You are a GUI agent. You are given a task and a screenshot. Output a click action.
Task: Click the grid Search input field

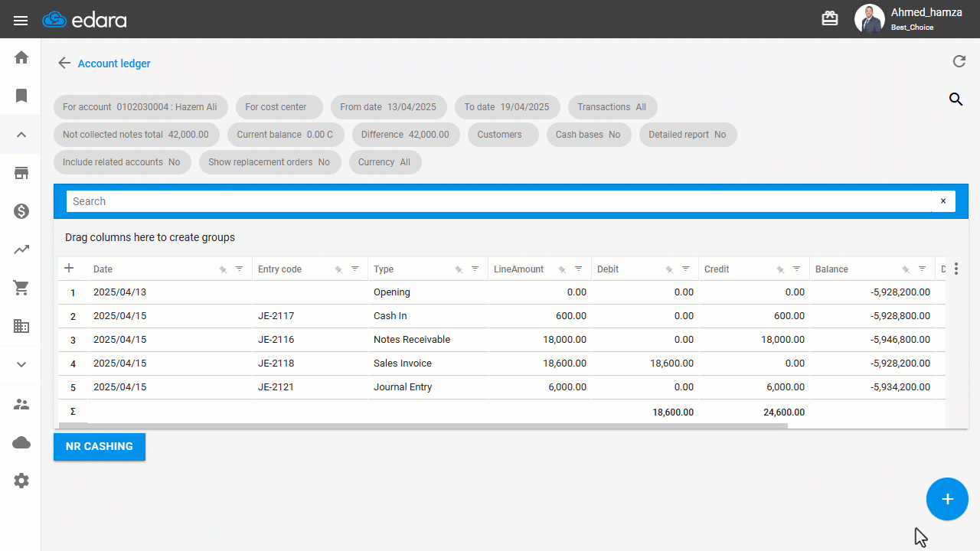[499, 201]
